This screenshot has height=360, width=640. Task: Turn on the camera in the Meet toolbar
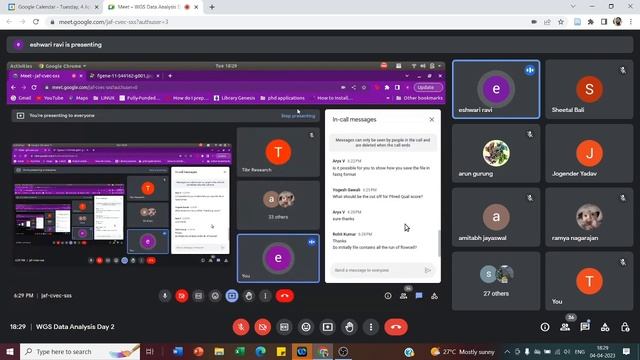262,327
